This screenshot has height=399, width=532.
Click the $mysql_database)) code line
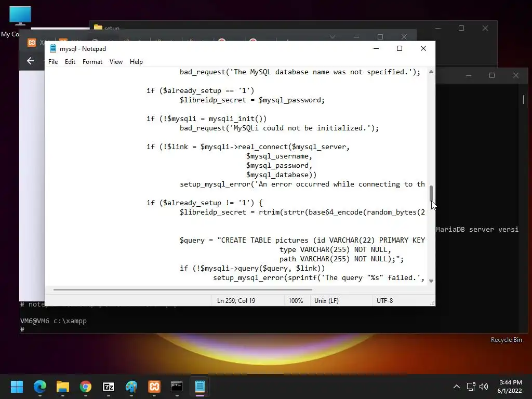pos(281,175)
